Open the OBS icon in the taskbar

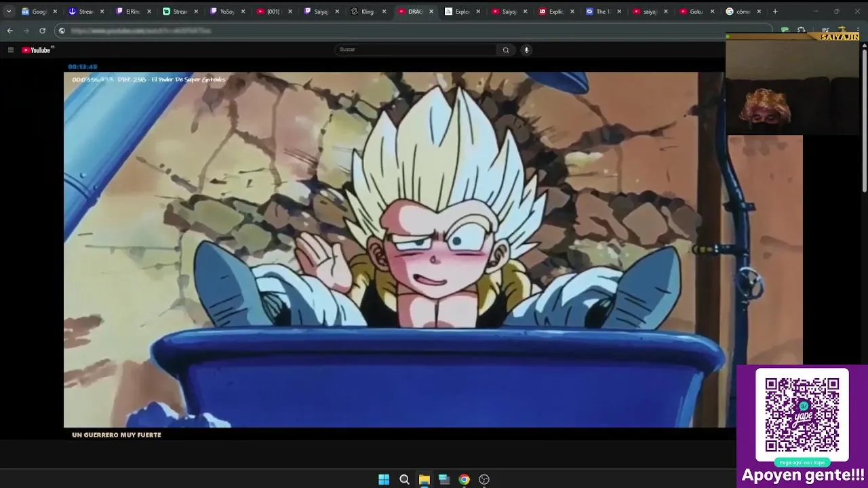tap(484, 479)
